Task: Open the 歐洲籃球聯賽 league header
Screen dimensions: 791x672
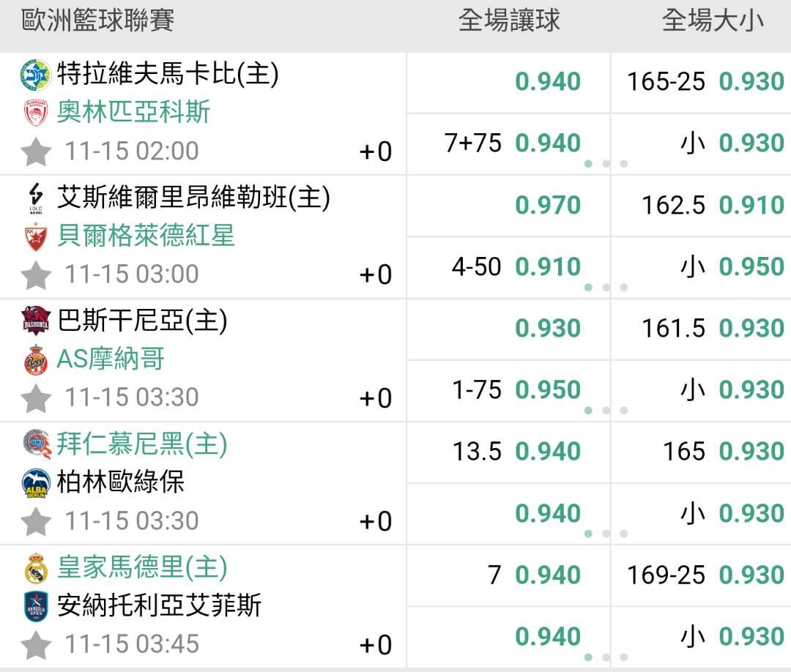Action: (x=98, y=20)
